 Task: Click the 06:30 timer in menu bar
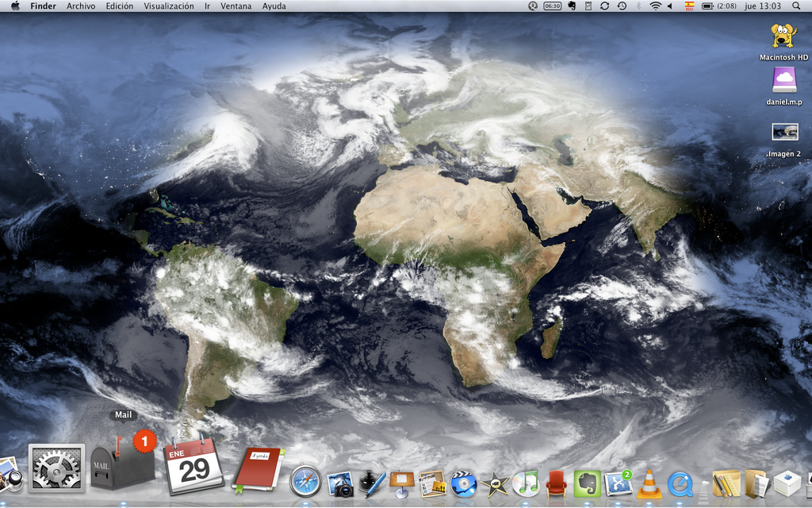[x=553, y=6]
